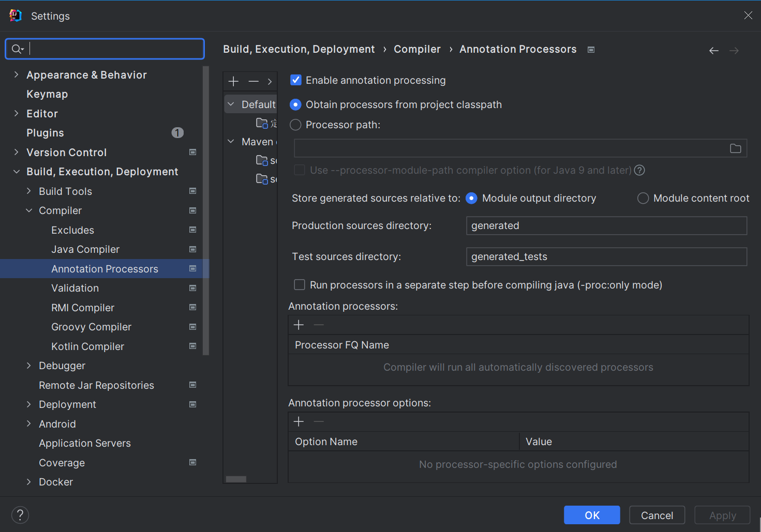Open the move-to-profile arrow in profiles toolbar
This screenshot has height=532, width=761.
click(x=270, y=81)
